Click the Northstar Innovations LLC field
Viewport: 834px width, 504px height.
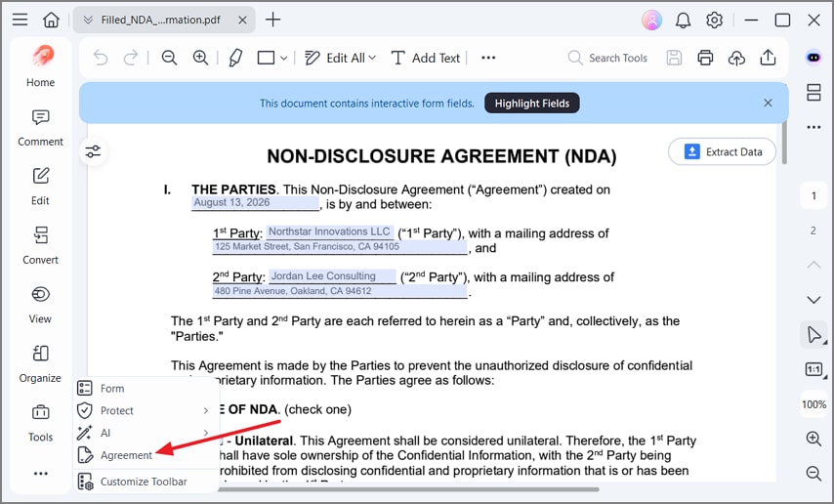pos(330,232)
